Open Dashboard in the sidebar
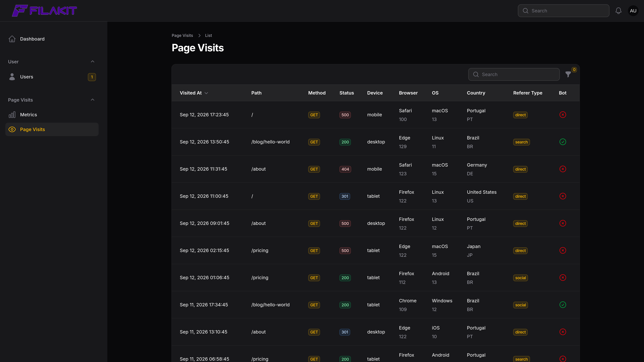This screenshot has width=644, height=362. 52,39
